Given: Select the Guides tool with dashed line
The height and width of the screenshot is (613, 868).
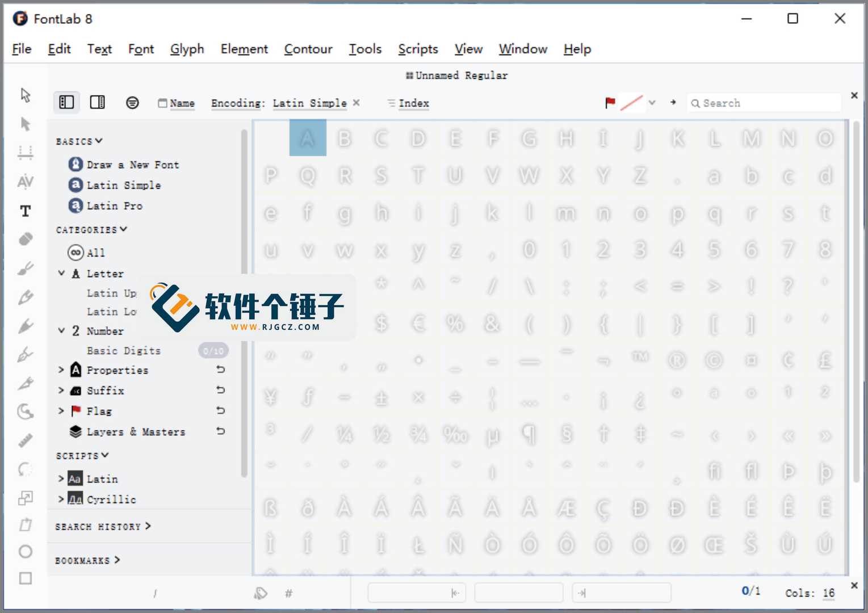Looking at the screenshot, I should tap(26, 153).
